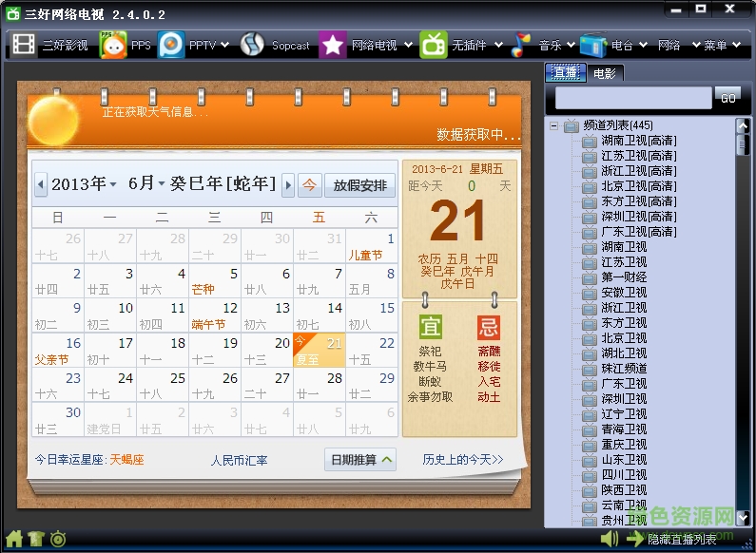Click the GO search button

tap(727, 98)
